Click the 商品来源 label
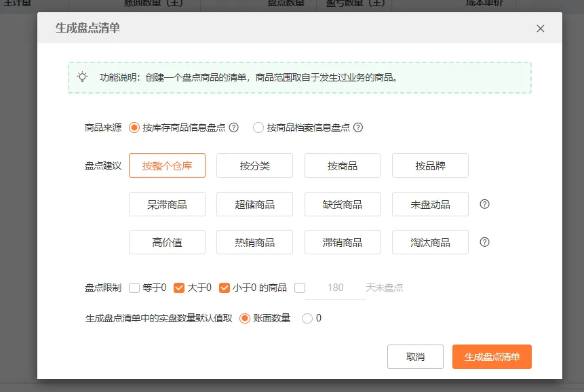Viewport: 584px width, 392px height. click(x=103, y=128)
